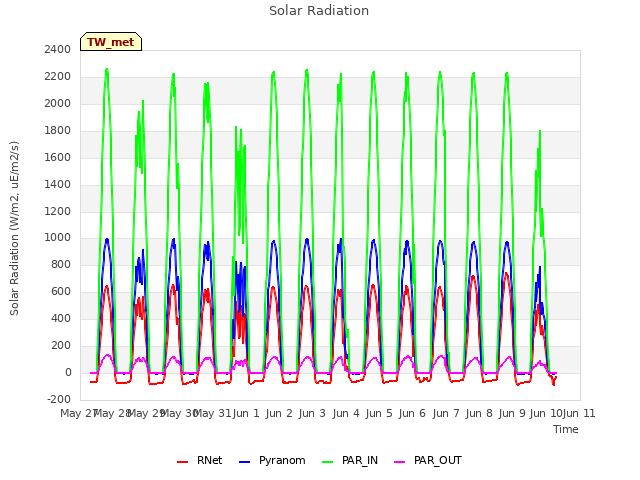Click the 2200 y-axis tick label

coord(58,77)
